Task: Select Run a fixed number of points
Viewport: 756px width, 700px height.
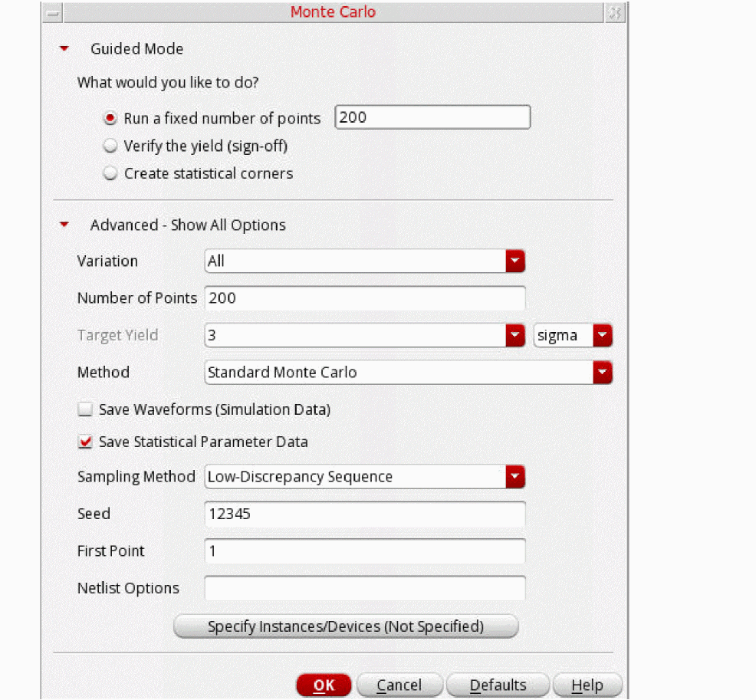Action: tap(110, 118)
